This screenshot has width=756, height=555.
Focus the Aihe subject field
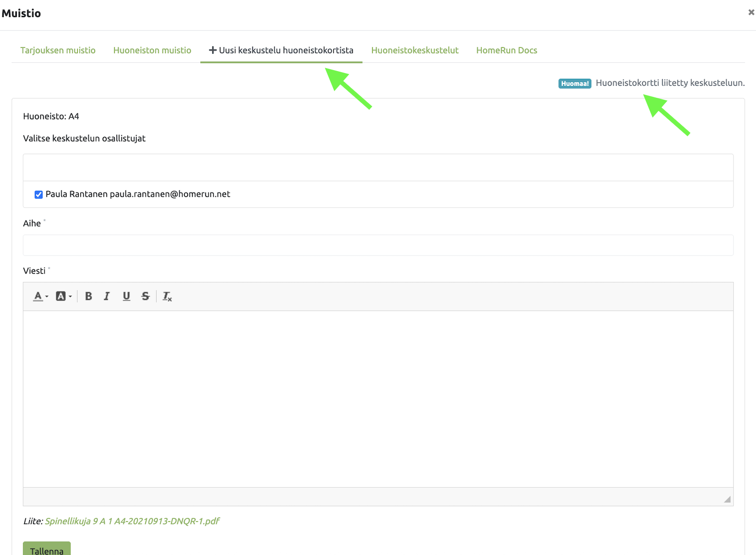tap(378, 245)
